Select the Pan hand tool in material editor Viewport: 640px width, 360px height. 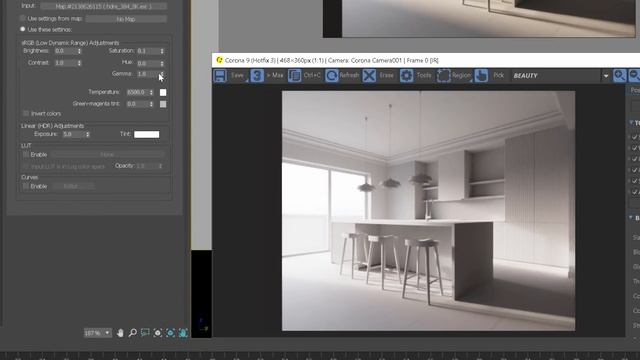click(x=120, y=333)
